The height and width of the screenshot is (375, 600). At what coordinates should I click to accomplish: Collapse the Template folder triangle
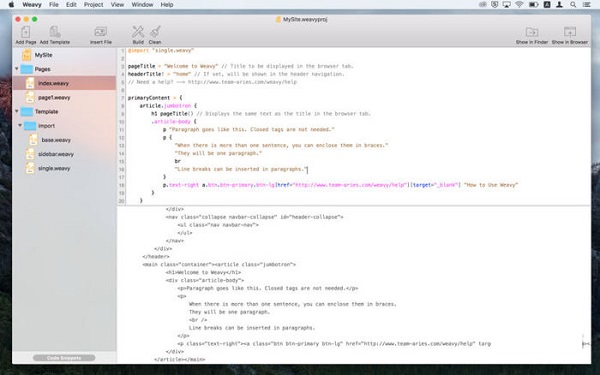17,112
